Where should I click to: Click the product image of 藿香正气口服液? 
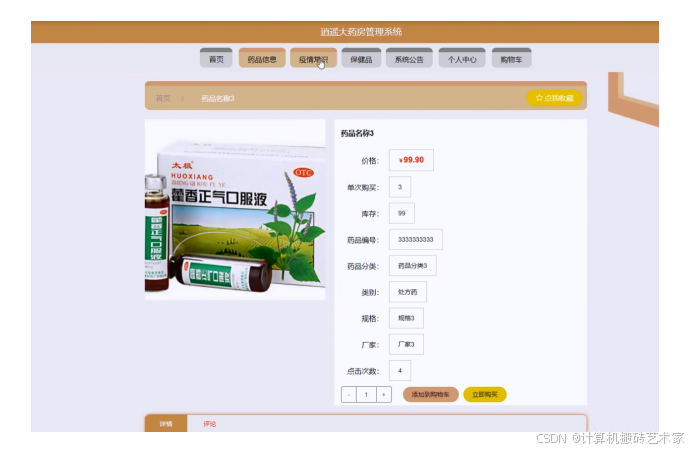click(x=235, y=210)
